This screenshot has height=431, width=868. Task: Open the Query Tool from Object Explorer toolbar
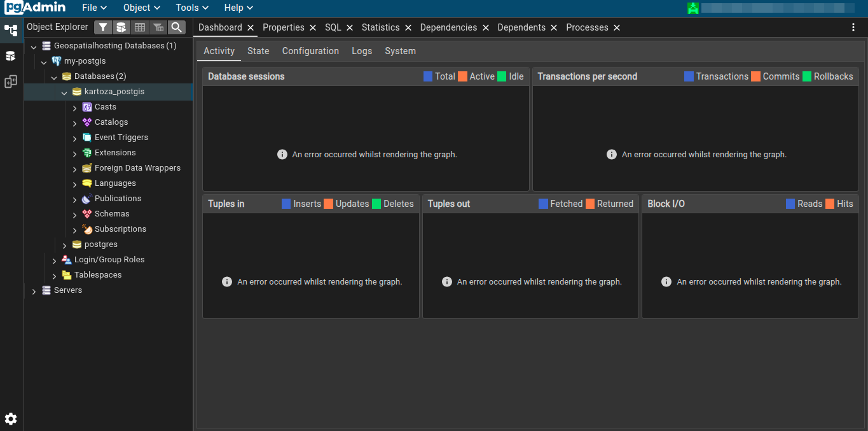tap(121, 27)
